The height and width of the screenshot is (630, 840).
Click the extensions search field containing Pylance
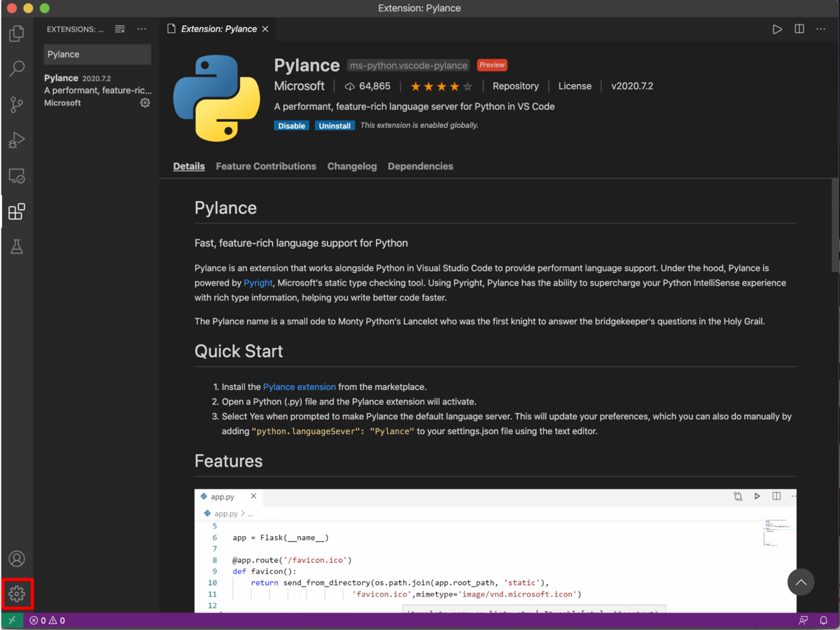click(97, 55)
